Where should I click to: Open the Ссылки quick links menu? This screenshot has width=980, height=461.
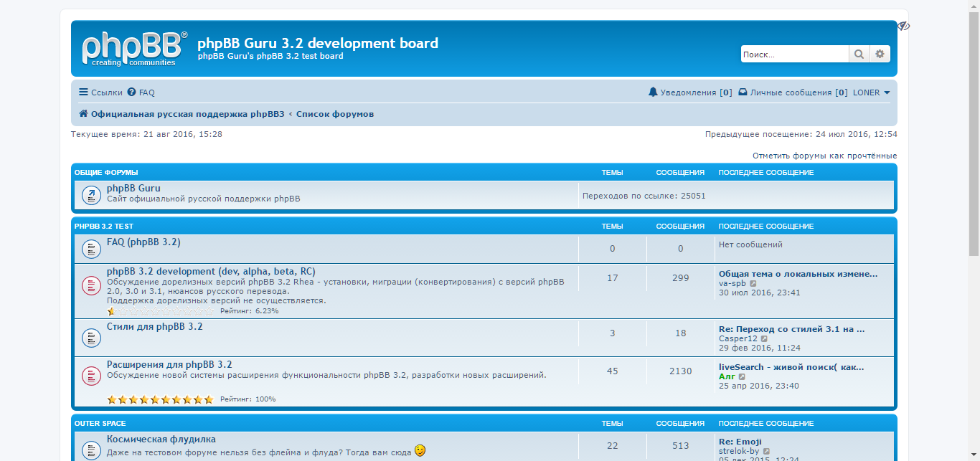(100, 92)
